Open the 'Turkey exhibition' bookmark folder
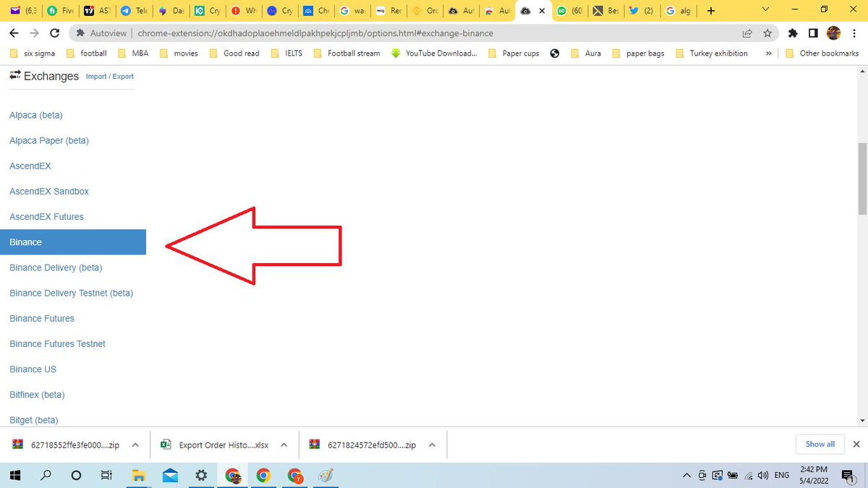Viewport: 868px width, 488px height. point(712,53)
